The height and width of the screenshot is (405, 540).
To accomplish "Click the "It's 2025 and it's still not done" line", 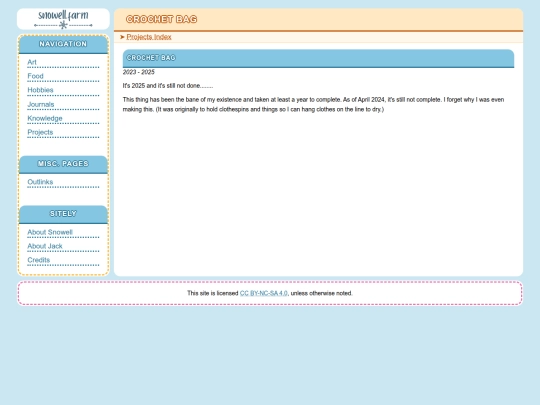I will coord(168,86).
